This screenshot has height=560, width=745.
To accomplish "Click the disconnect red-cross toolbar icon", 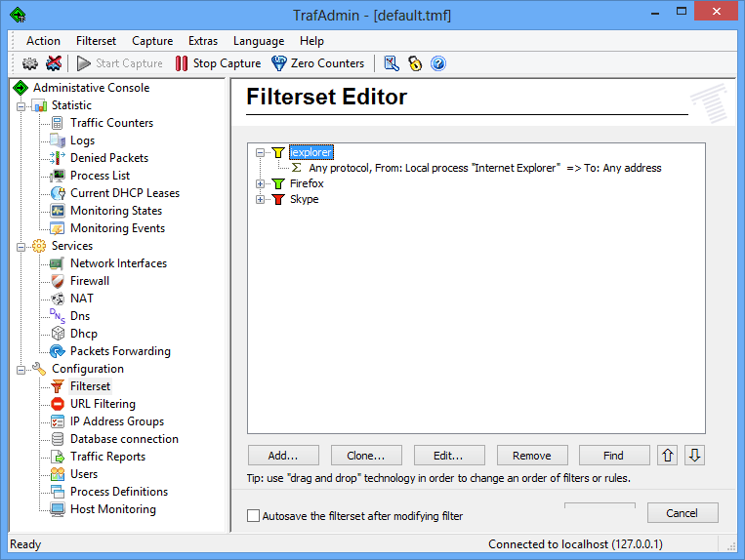I will point(54,63).
